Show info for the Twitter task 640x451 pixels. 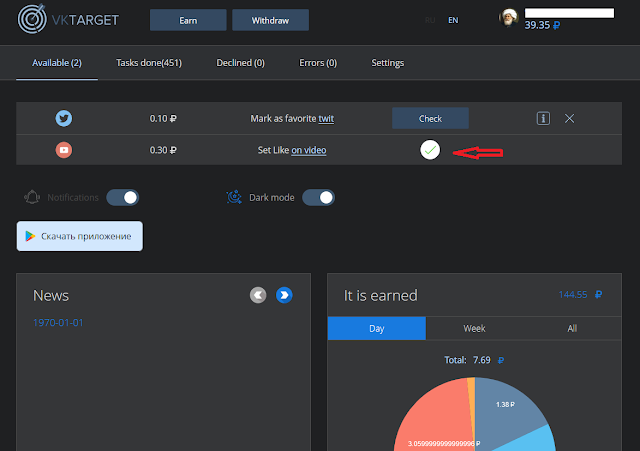(543, 118)
